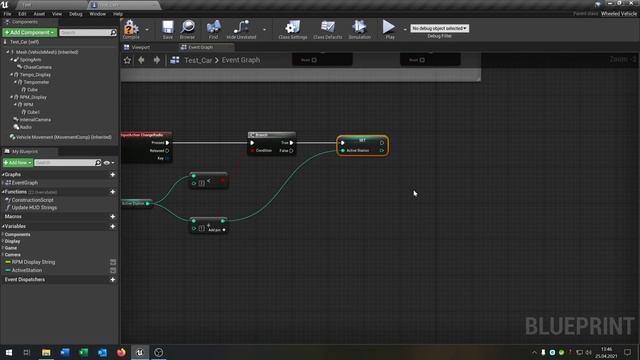This screenshot has width=640, height=360.
Task: Bookmark graph with star icon
Action: 127,60
